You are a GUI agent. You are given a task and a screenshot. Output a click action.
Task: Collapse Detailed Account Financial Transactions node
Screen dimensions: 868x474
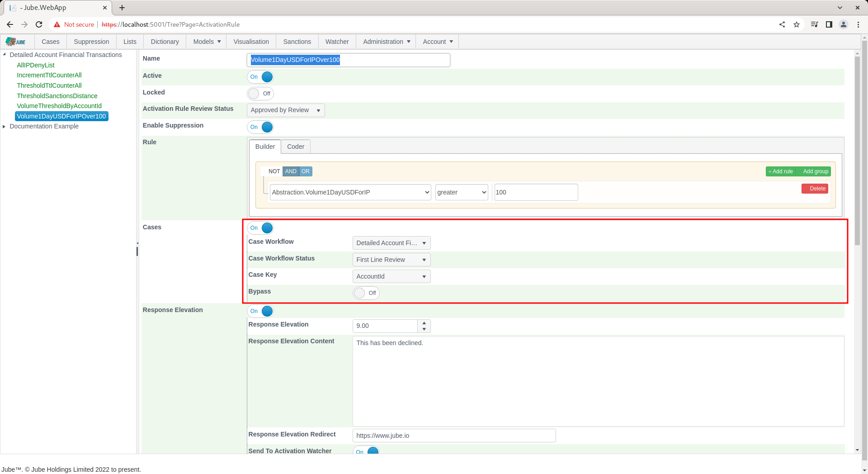[5, 55]
